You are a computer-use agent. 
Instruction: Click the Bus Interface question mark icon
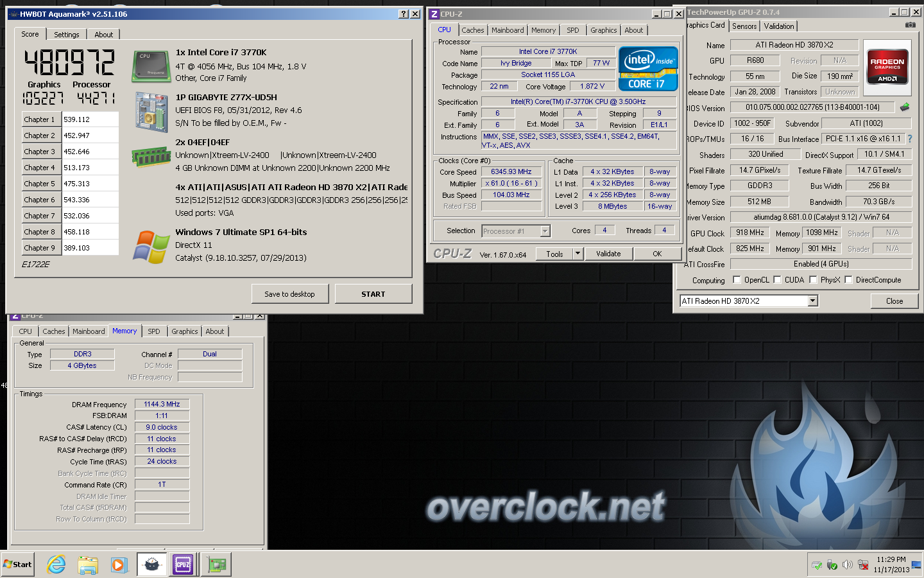tap(909, 139)
